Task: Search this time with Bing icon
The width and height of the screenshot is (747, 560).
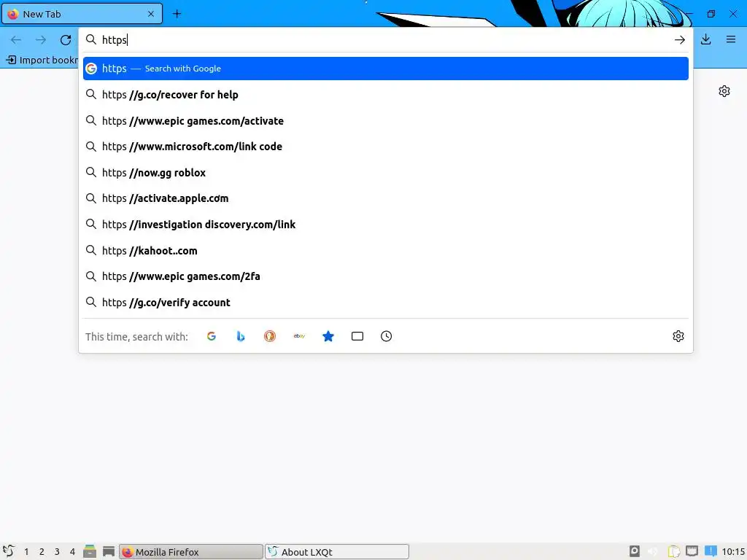Action: 241,336
